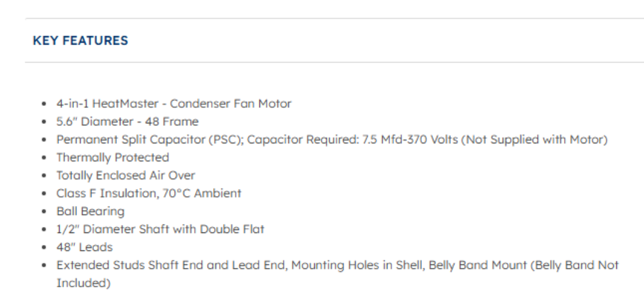The height and width of the screenshot is (301, 644).
Task: Click the word Included) on last line
Action: coord(84,283)
